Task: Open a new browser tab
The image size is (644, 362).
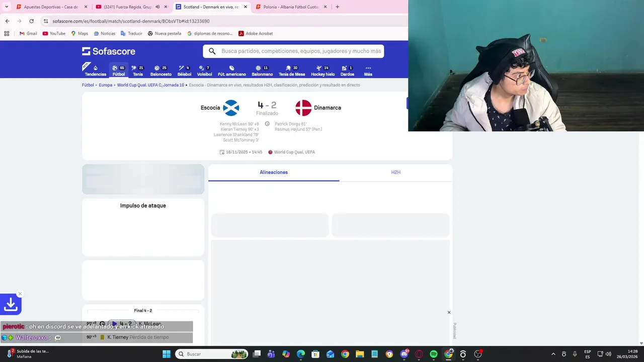Action: point(337,7)
